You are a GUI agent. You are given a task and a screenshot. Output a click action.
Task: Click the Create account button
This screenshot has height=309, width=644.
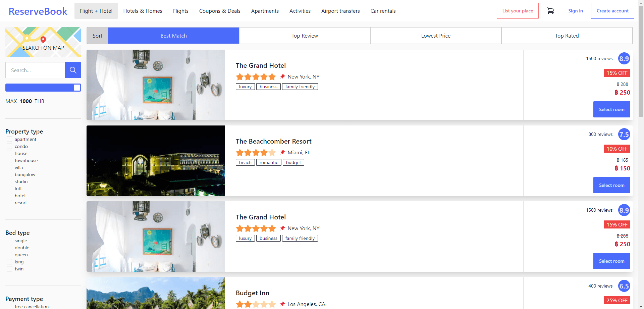click(x=612, y=11)
